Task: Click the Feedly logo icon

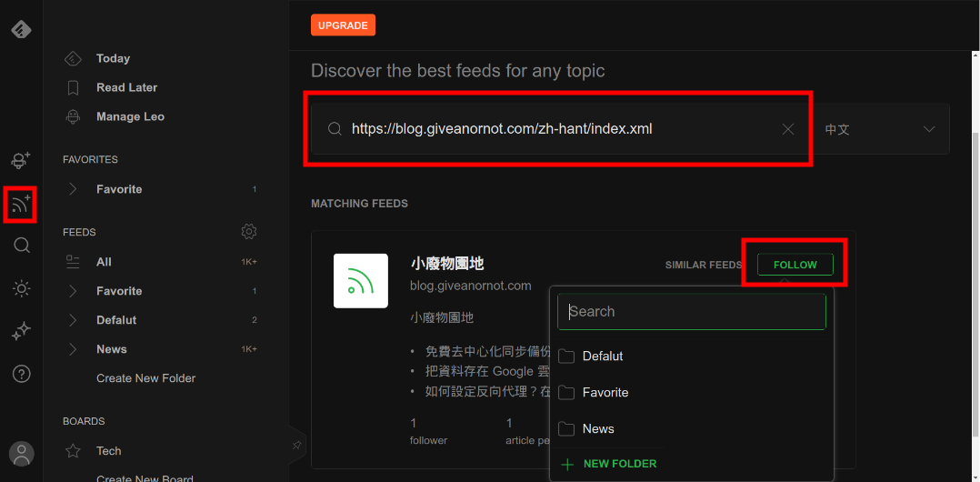Action: [x=21, y=29]
